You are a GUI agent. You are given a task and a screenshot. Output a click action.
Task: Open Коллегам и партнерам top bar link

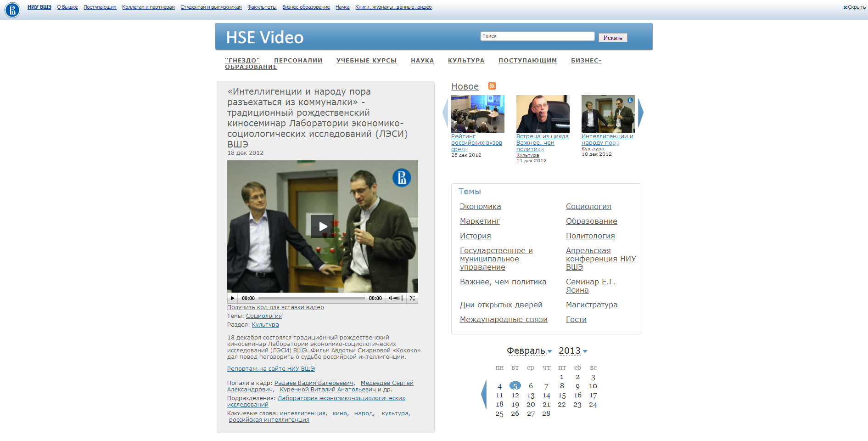click(x=148, y=7)
